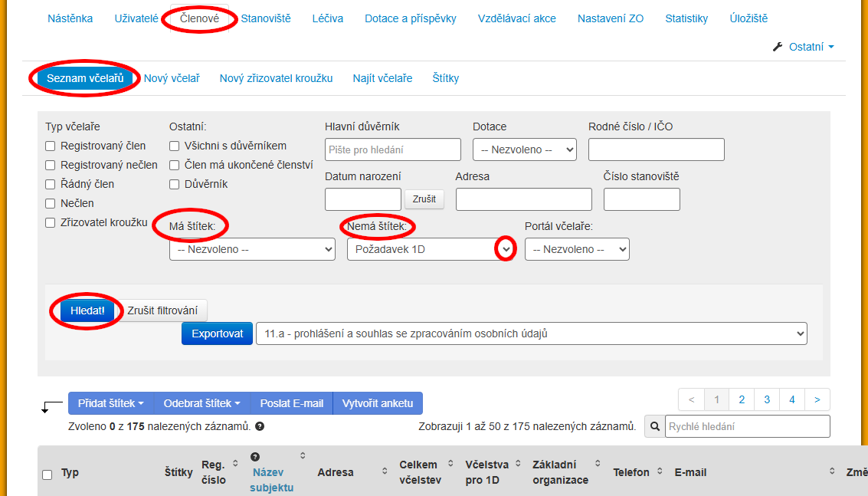This screenshot has height=496, width=868.
Task: Click the magnifier icon next to Rychlé hledání
Action: tap(656, 426)
